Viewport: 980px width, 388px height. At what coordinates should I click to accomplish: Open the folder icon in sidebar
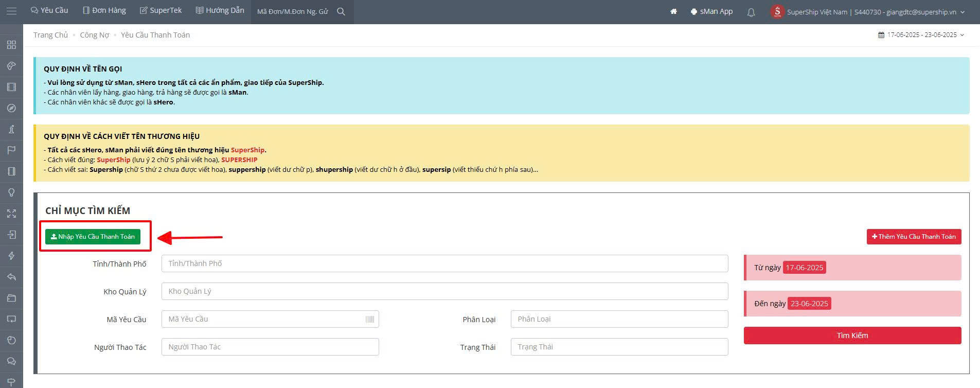(11, 298)
